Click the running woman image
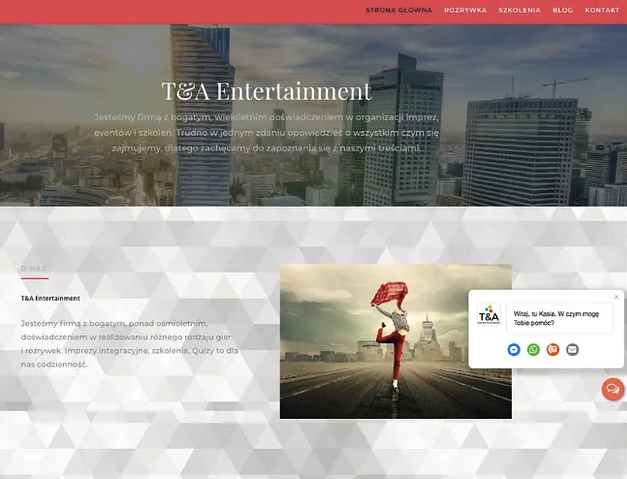 pos(395,341)
